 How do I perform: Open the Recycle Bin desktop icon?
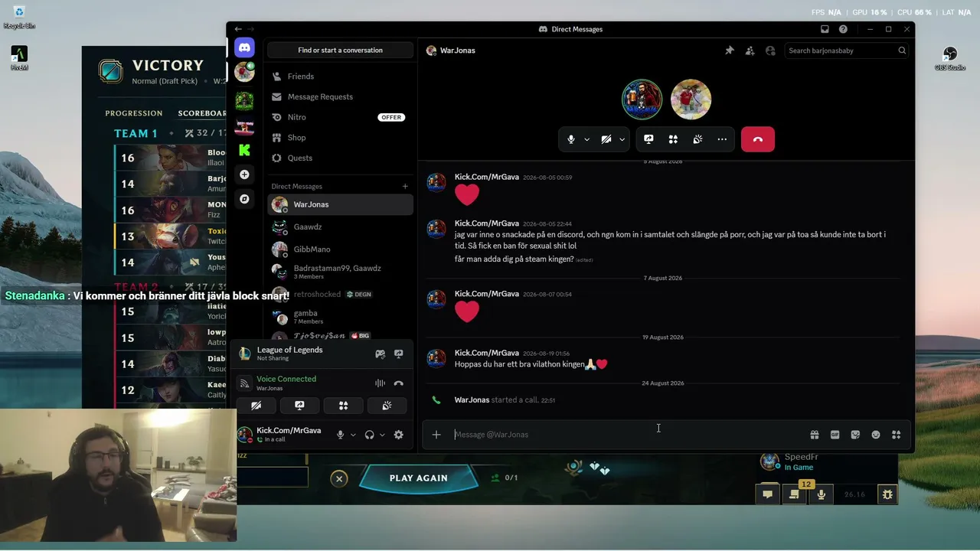point(19,17)
